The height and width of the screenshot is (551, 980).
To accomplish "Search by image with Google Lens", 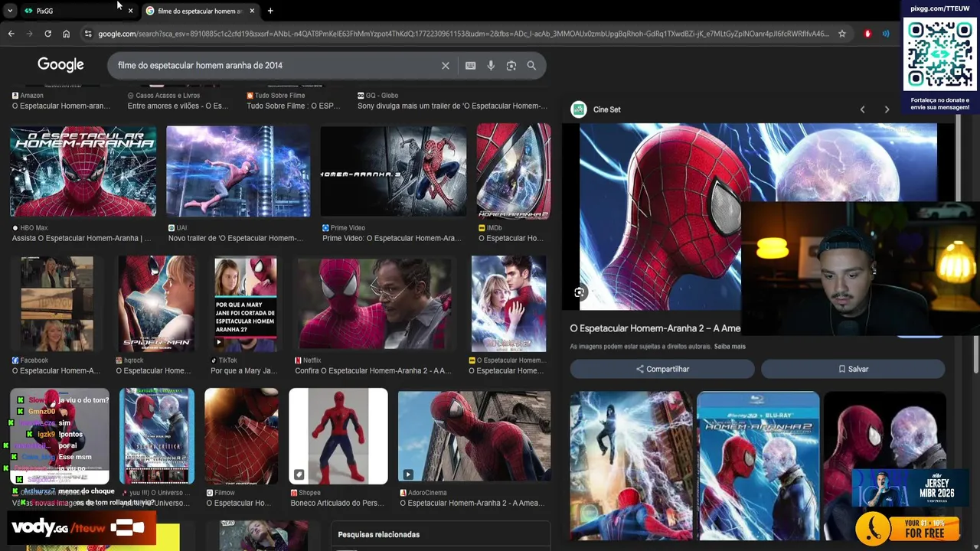I will (x=511, y=66).
